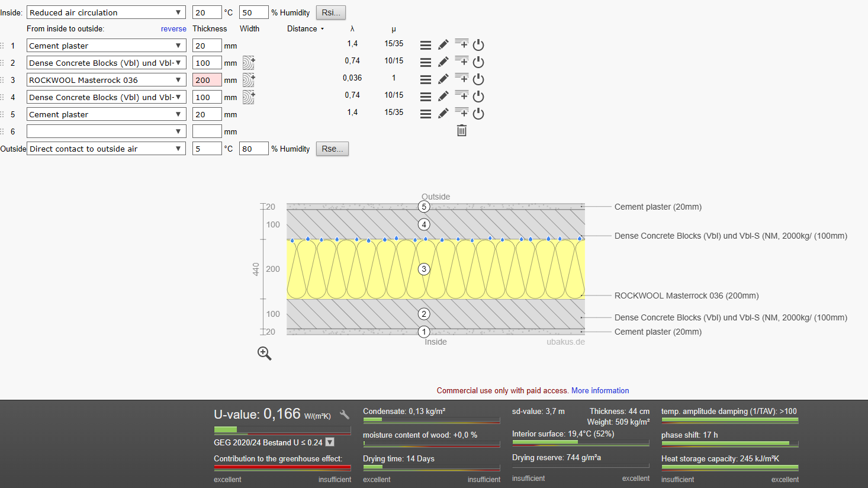Expand the ROCKWOOL Masterrock 036 material dropdown

click(106, 80)
